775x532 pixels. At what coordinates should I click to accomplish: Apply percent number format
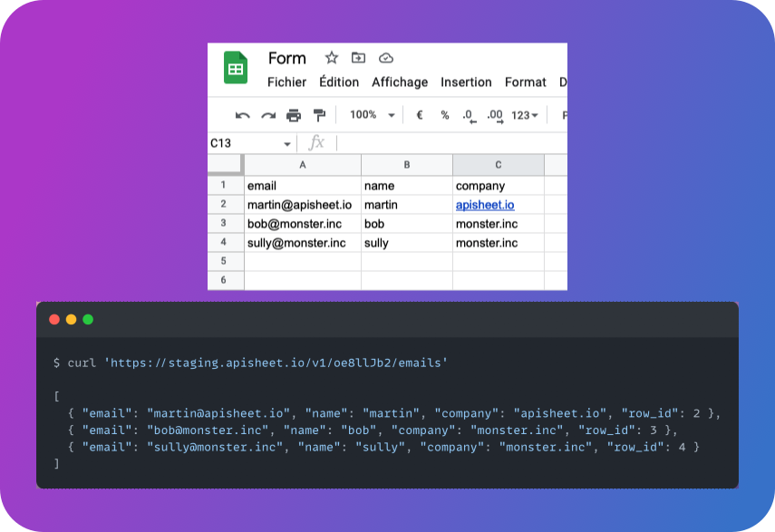[445, 115]
